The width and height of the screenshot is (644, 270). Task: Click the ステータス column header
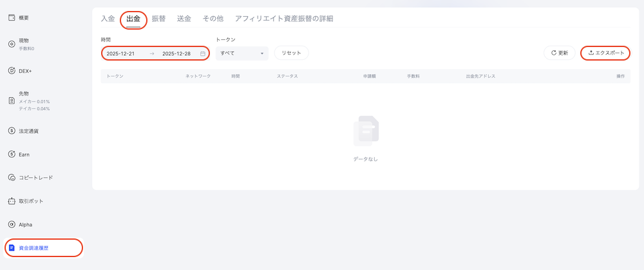[287, 77]
